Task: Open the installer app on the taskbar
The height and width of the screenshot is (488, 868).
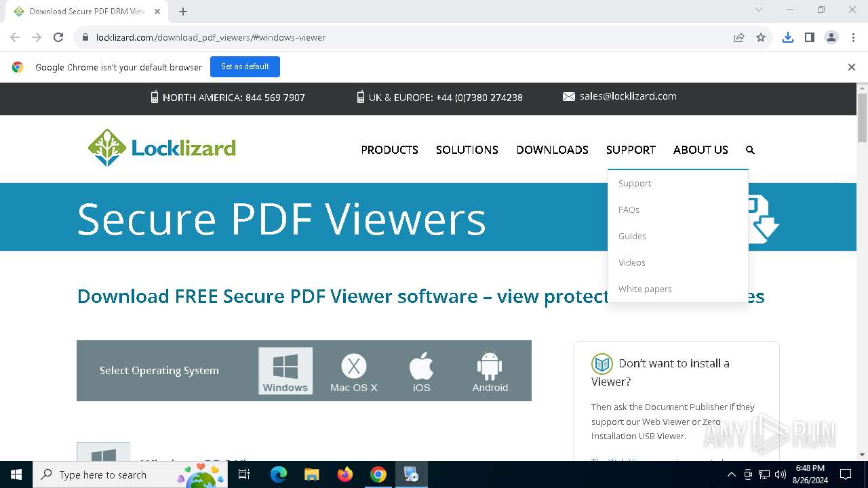Action: pyautogui.click(x=412, y=474)
